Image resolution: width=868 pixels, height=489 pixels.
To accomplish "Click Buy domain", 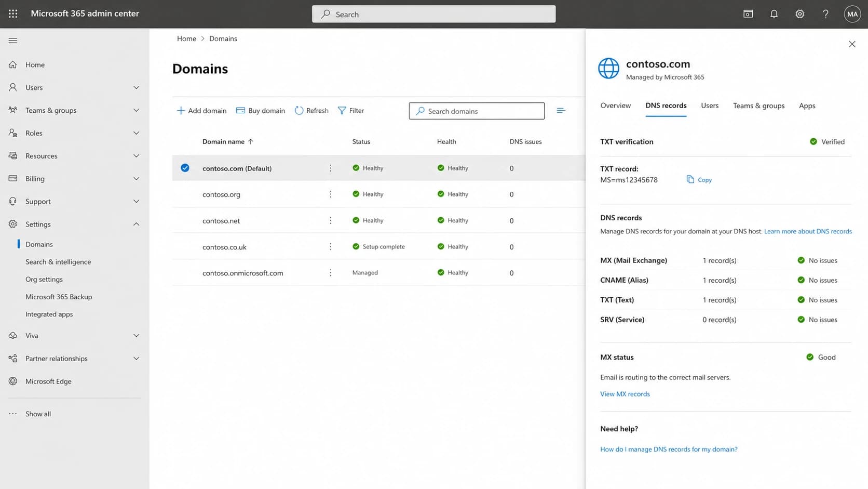I will (261, 111).
